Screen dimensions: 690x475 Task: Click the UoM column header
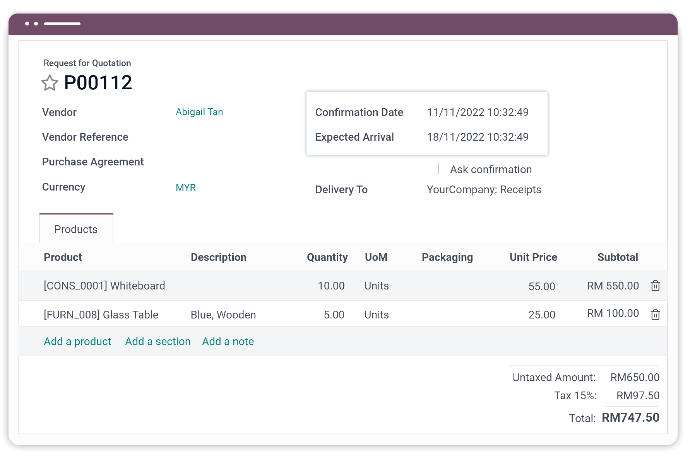pos(376,257)
